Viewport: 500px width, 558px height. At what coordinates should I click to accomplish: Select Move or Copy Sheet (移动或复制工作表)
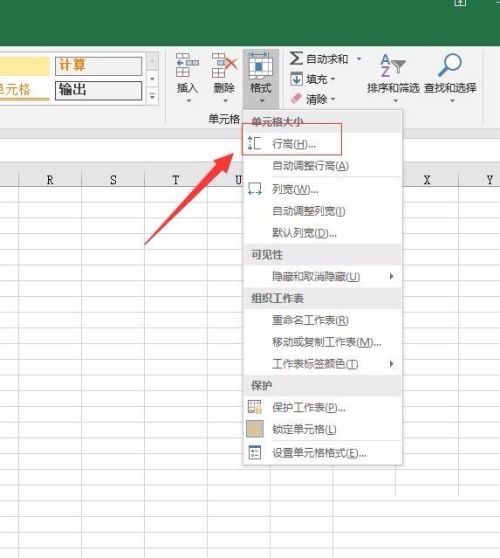point(323,342)
